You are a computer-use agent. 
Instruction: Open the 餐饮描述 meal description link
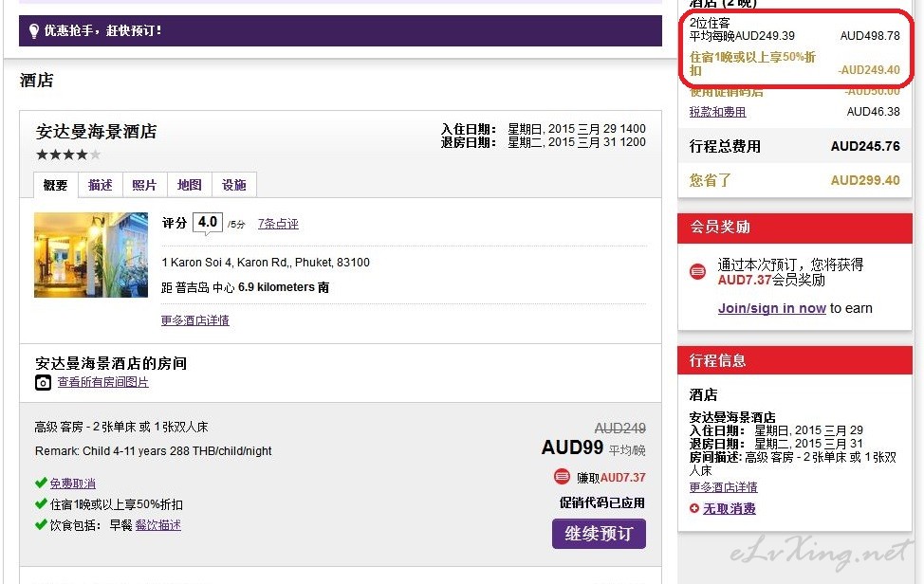point(157,525)
